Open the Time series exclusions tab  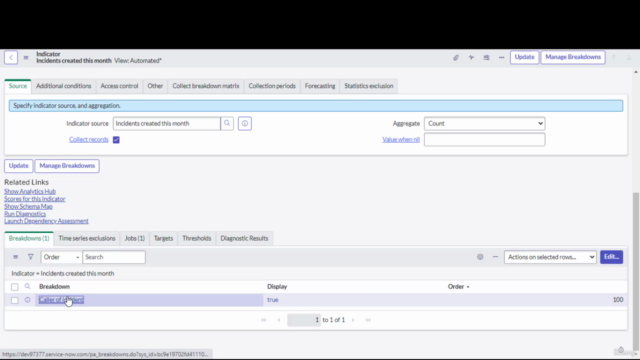[87, 238]
